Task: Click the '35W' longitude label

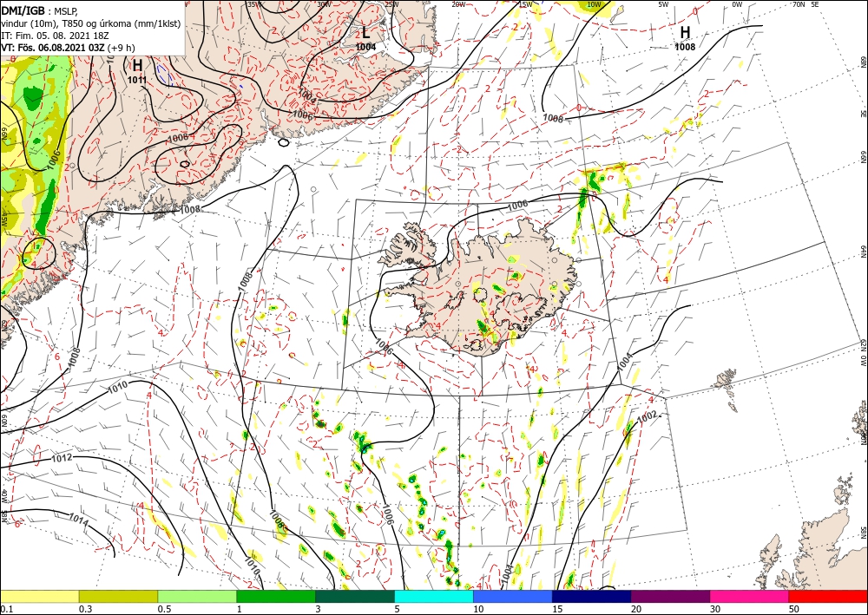Action: pyautogui.click(x=254, y=4)
